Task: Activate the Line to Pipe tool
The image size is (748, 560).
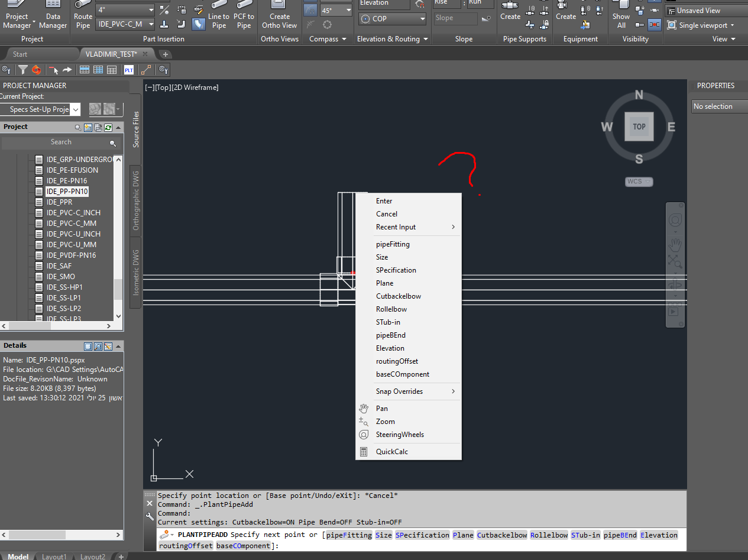Action: click(x=219, y=18)
